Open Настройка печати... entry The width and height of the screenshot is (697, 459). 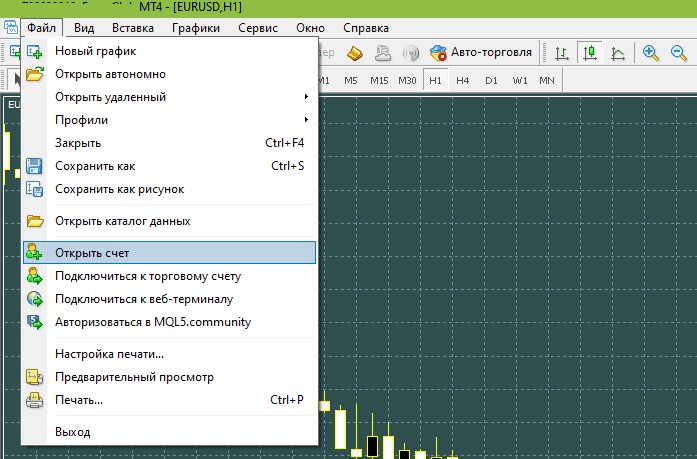169,354
